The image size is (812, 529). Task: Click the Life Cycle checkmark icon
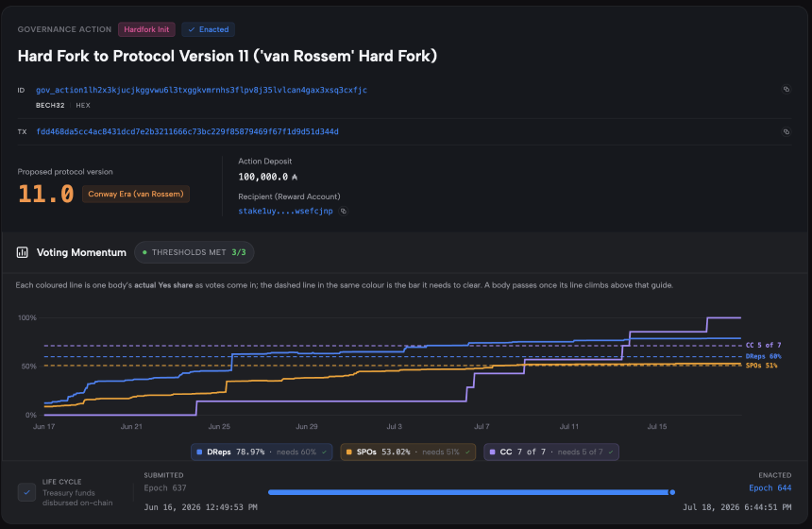click(27, 492)
